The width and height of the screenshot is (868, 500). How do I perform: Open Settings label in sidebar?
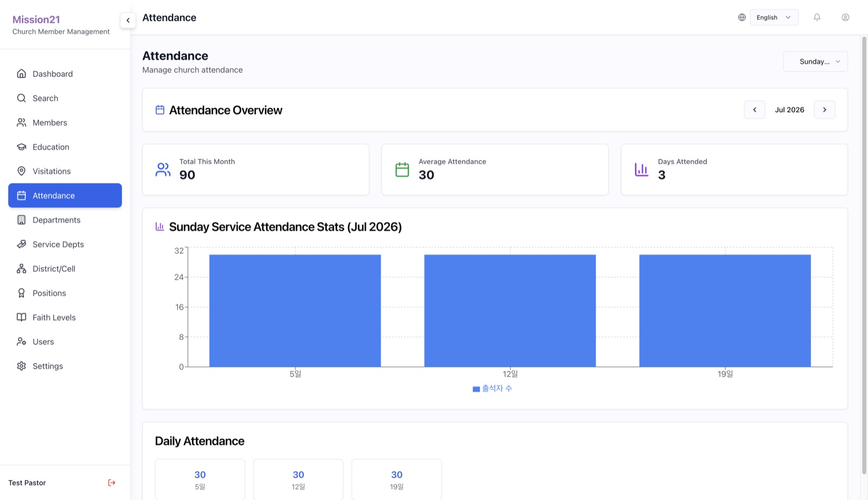[x=48, y=366]
